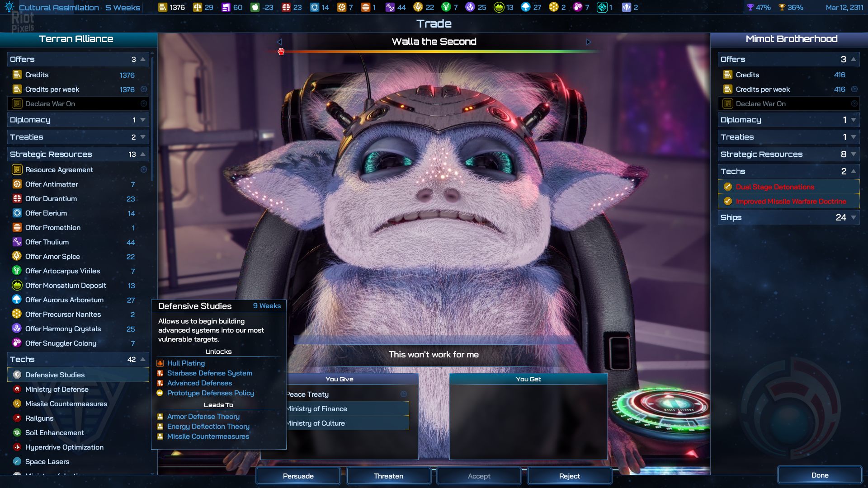The height and width of the screenshot is (488, 868).
Task: Expand the Mimot Brotherhood Ships section
Action: pos(853,218)
